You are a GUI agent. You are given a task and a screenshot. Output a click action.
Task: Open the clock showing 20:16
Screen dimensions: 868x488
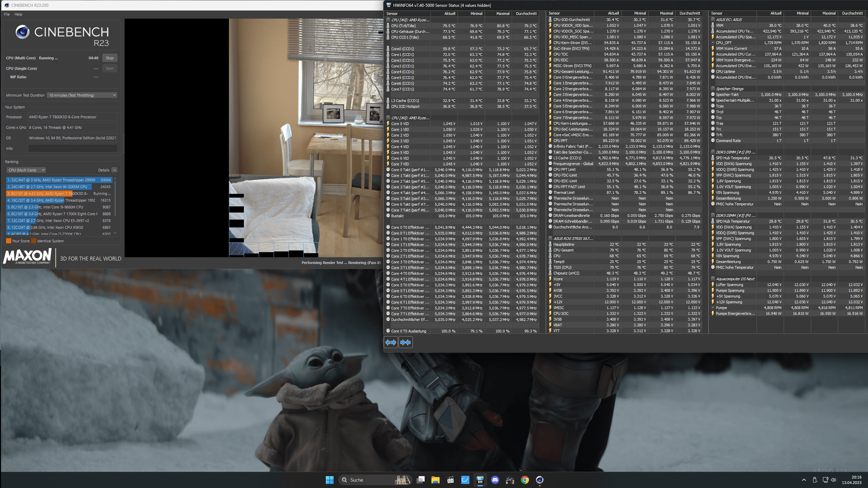[852, 480]
